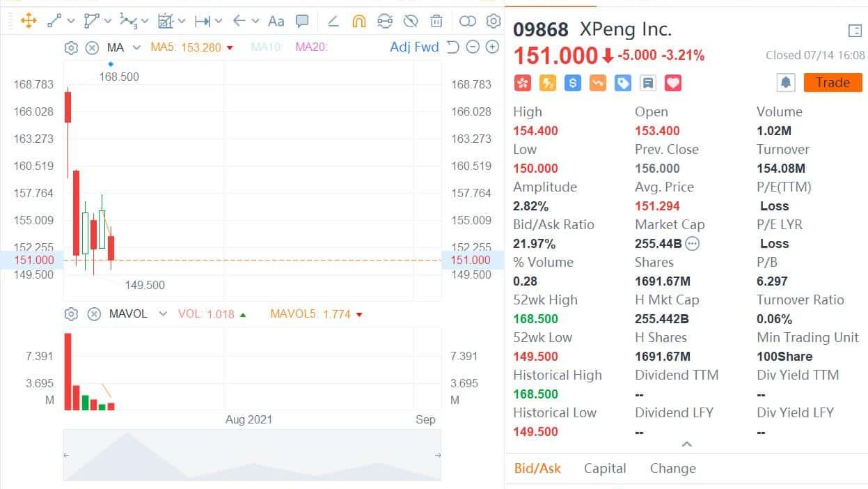Click the drawing toolbar drag handle
This screenshot has width=868, height=489.
tap(10, 21)
